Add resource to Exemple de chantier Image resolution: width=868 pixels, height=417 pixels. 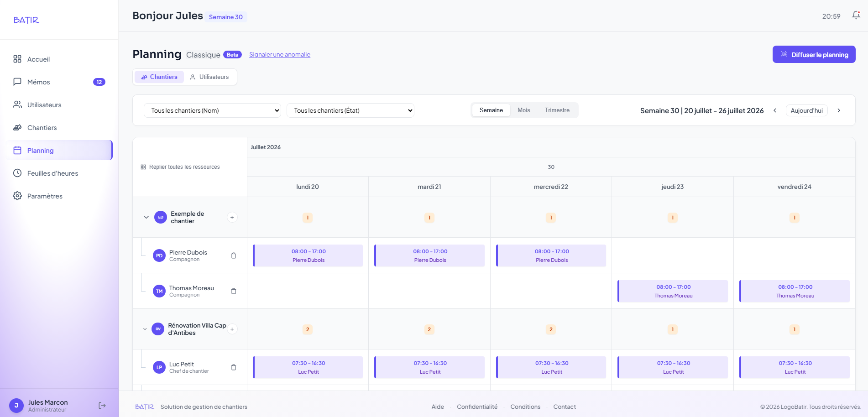click(x=232, y=217)
